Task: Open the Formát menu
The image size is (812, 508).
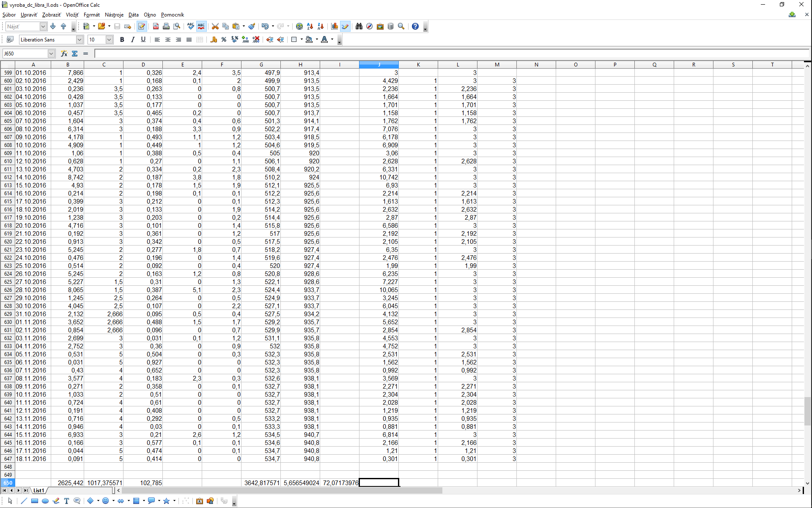Action: point(91,15)
